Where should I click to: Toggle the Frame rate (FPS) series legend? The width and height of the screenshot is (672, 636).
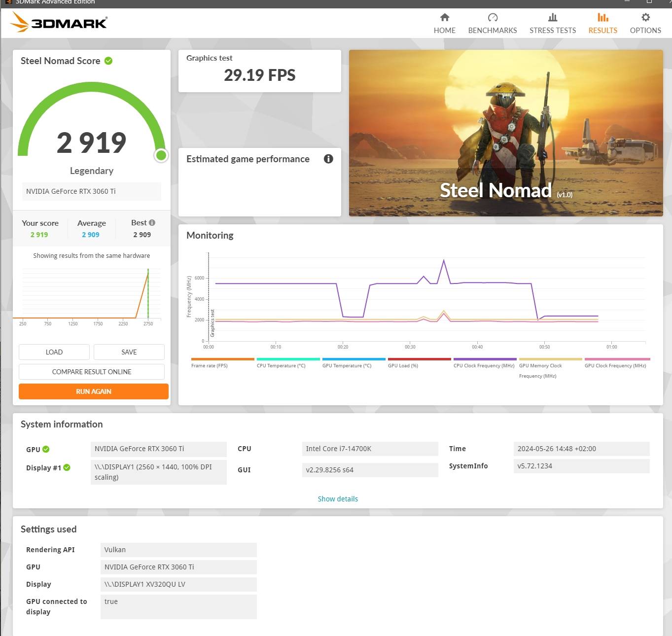tap(222, 359)
